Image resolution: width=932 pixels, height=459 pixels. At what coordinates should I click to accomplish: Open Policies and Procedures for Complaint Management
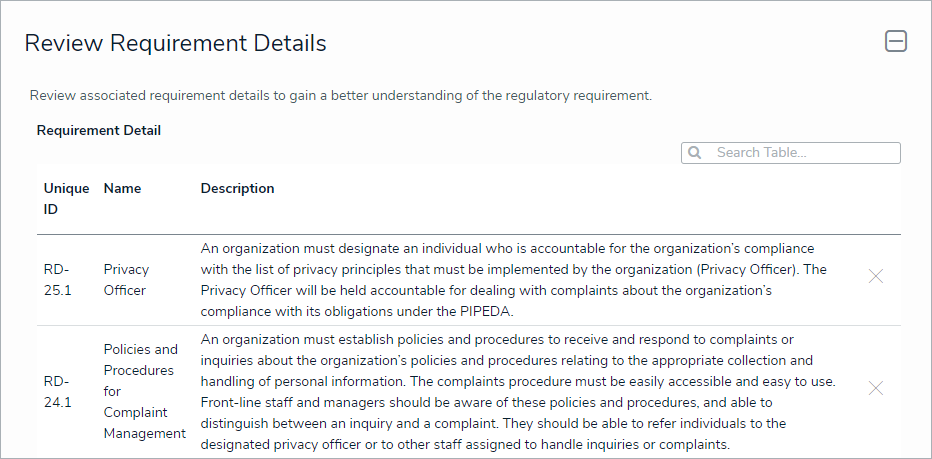click(144, 391)
